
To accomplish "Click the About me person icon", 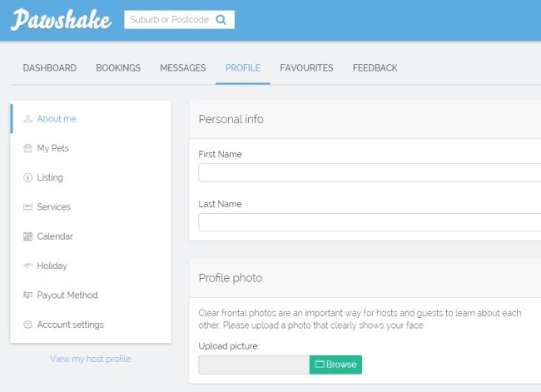I will (27, 119).
